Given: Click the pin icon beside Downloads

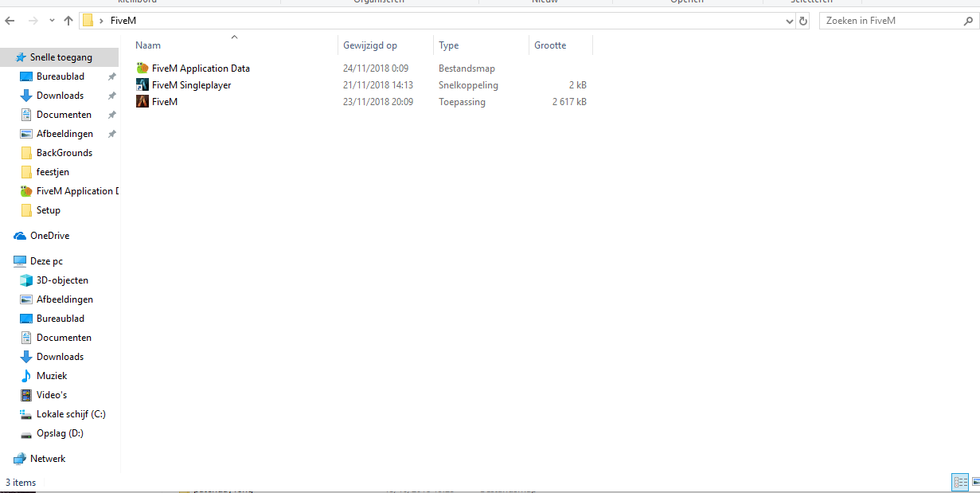Looking at the screenshot, I should (112, 96).
